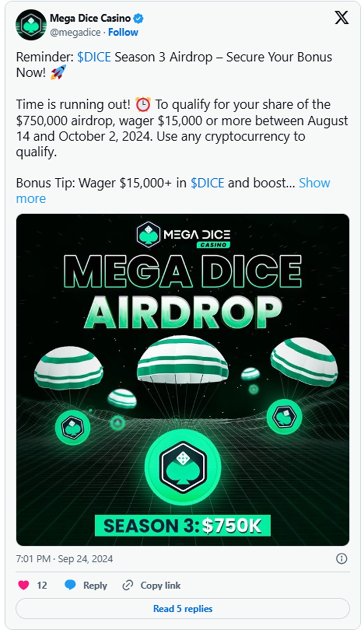Open the X logo link
This screenshot has height=633, width=364.
pyautogui.click(x=341, y=18)
